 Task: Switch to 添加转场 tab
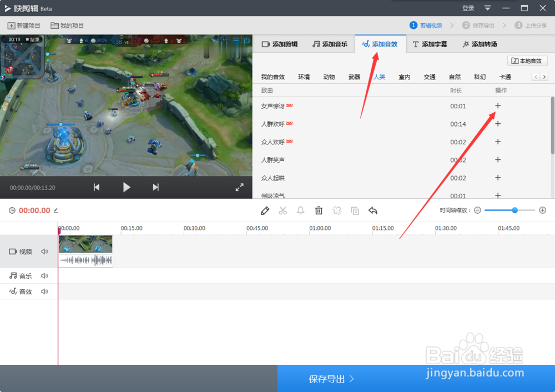coord(480,44)
